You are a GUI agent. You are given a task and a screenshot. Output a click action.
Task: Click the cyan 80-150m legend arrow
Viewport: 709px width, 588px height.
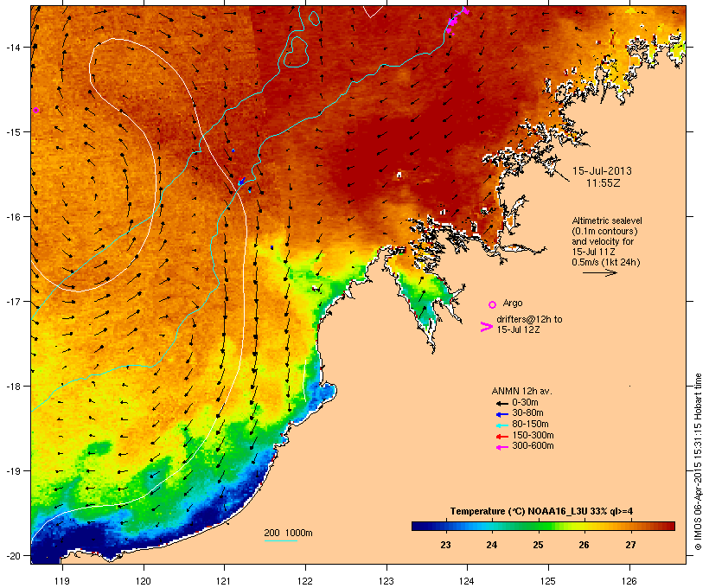(502, 425)
